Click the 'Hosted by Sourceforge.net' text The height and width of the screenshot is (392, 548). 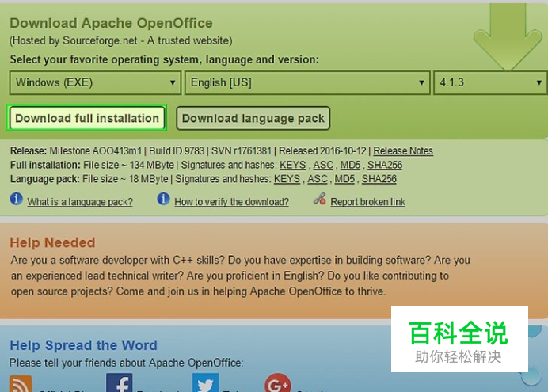[x=74, y=40]
